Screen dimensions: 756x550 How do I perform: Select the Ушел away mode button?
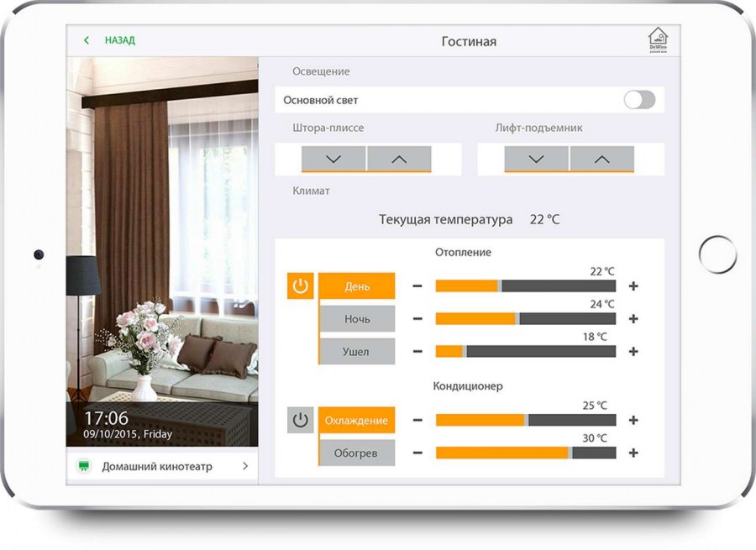coord(357,352)
